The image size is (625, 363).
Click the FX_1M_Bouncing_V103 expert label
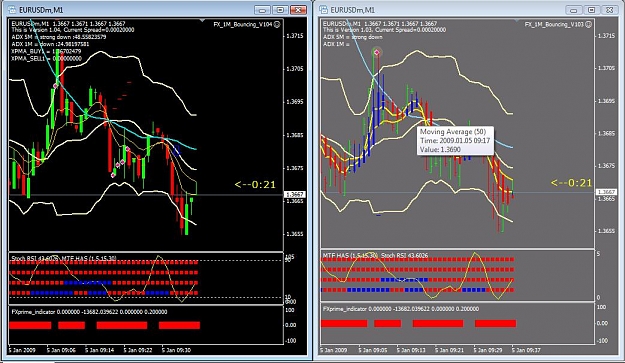coord(554,24)
